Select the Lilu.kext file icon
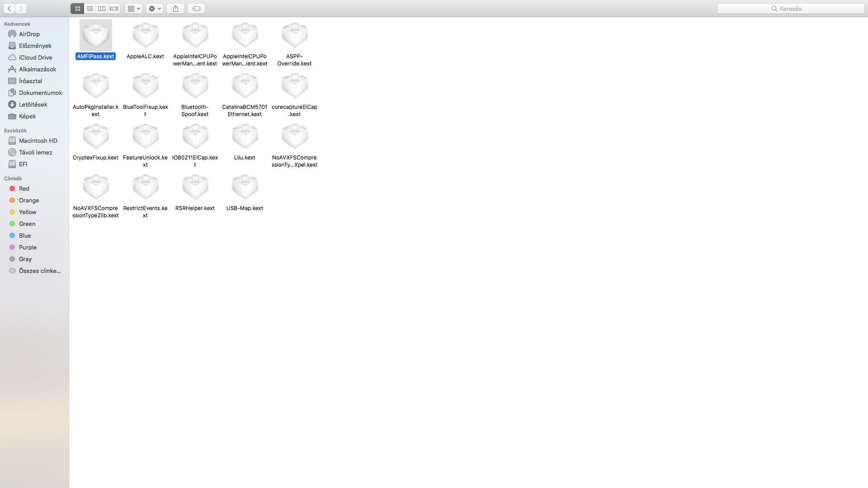This screenshot has height=488, width=868. pyautogui.click(x=245, y=137)
